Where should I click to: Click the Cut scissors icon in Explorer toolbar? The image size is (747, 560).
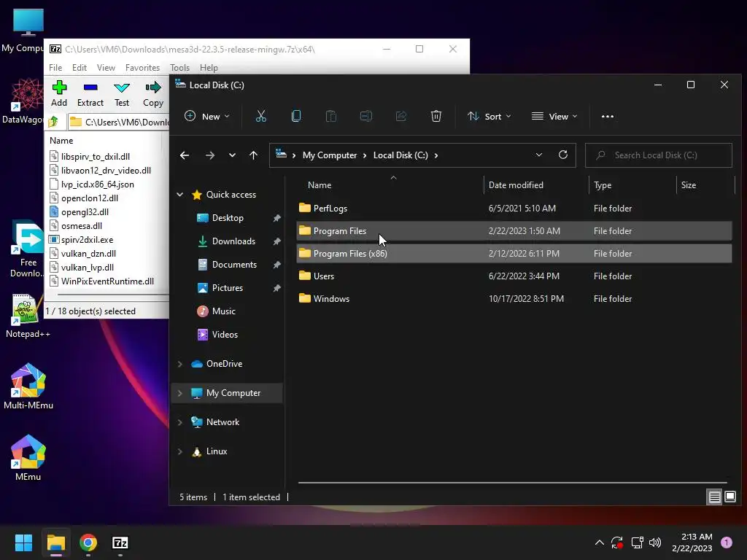click(261, 116)
